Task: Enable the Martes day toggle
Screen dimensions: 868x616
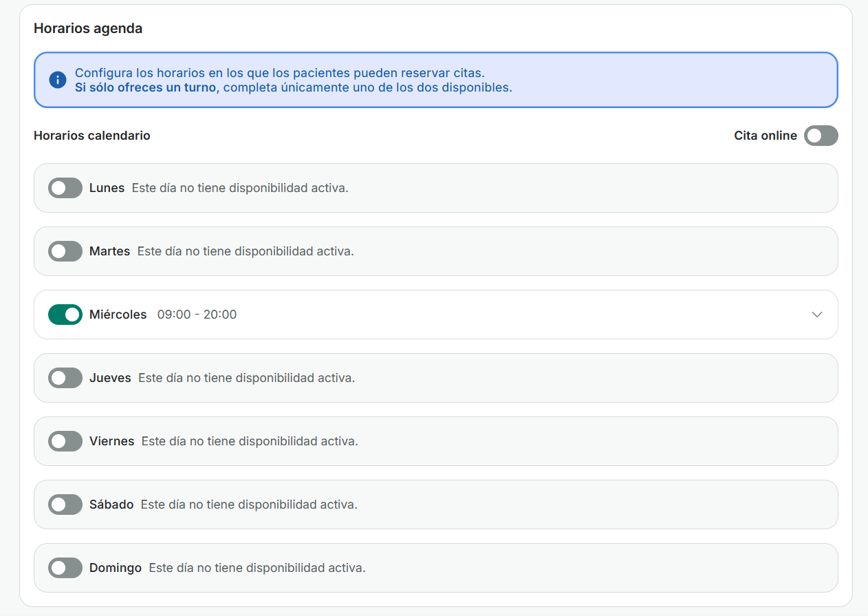Action: pos(65,251)
